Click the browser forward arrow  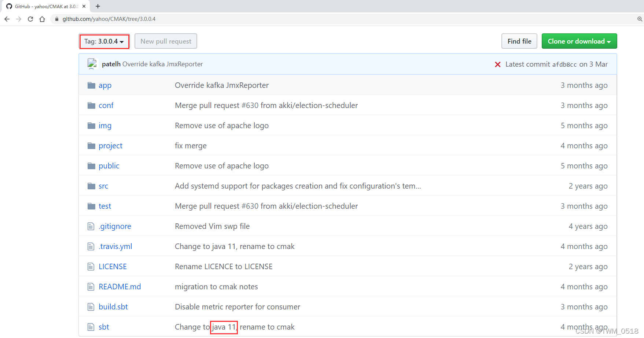(x=19, y=19)
